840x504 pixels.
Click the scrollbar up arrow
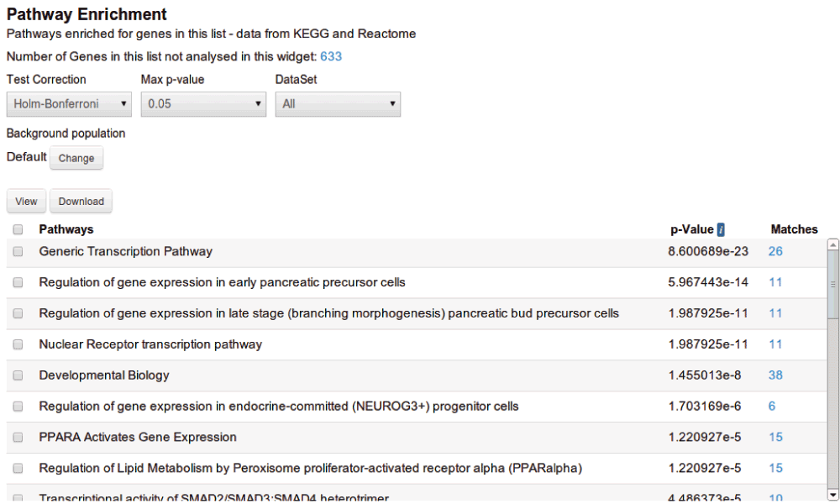click(833, 244)
